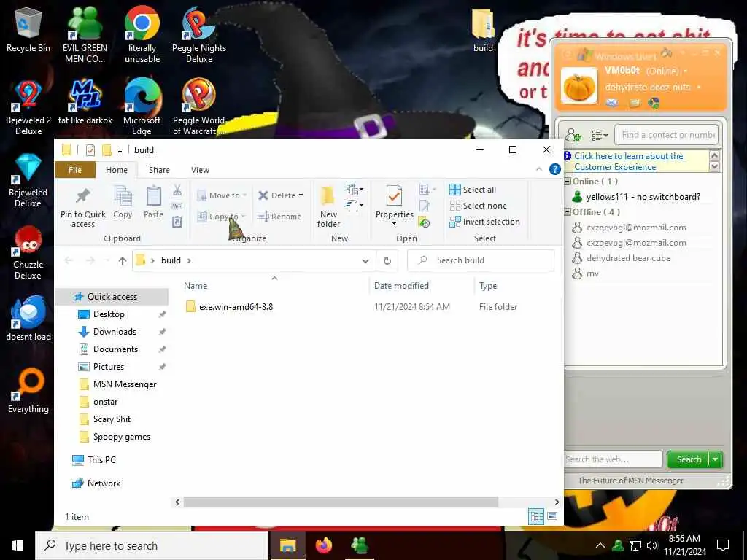Click the horizontal scrollbar in file list
747x560 pixels.
[341, 502]
